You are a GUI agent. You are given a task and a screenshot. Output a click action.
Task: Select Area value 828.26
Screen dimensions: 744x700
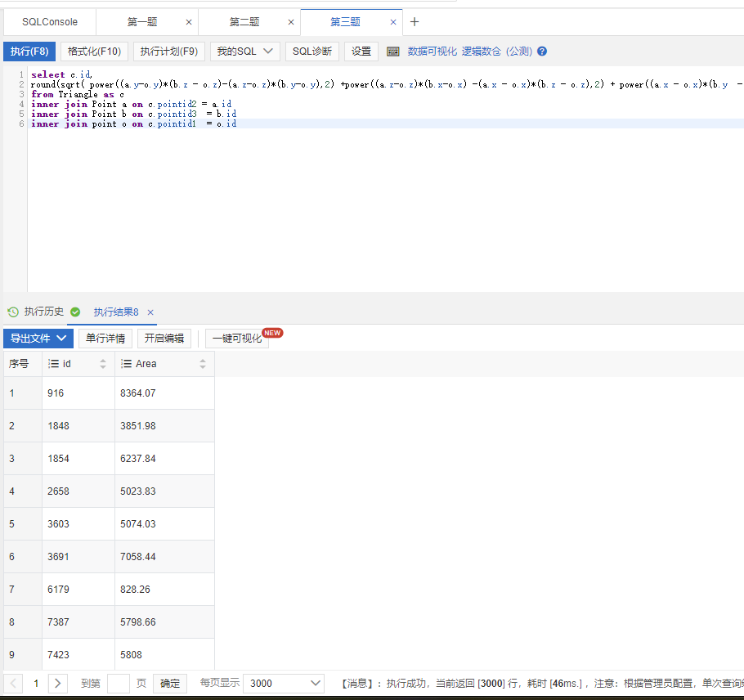pyautogui.click(x=164, y=590)
